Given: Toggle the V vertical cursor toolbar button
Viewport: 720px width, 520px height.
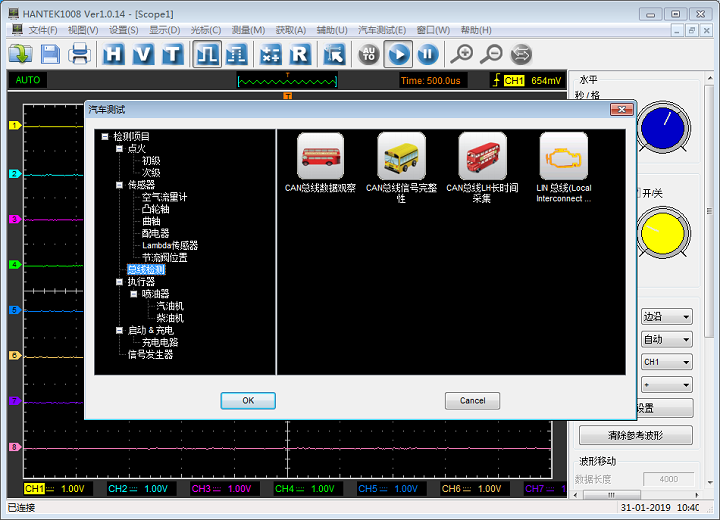Looking at the screenshot, I should tap(143, 54).
